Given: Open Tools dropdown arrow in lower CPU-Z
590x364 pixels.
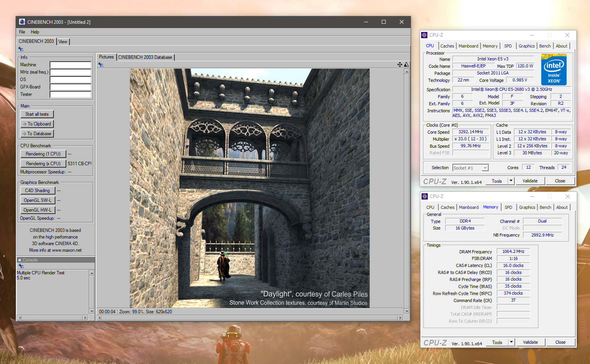Looking at the screenshot, I should click(x=512, y=342).
